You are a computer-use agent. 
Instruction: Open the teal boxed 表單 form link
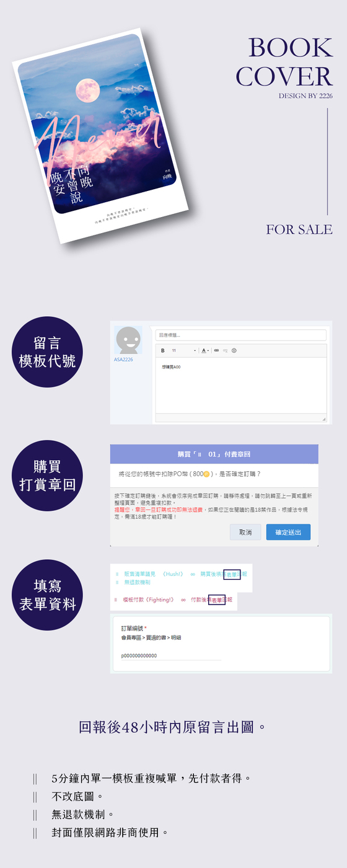(x=232, y=574)
